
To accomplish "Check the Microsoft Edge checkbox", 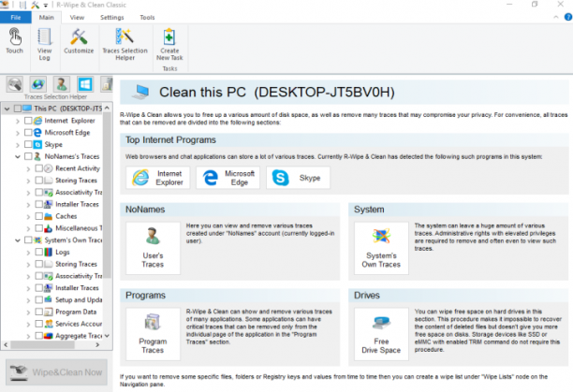I will [x=28, y=133].
